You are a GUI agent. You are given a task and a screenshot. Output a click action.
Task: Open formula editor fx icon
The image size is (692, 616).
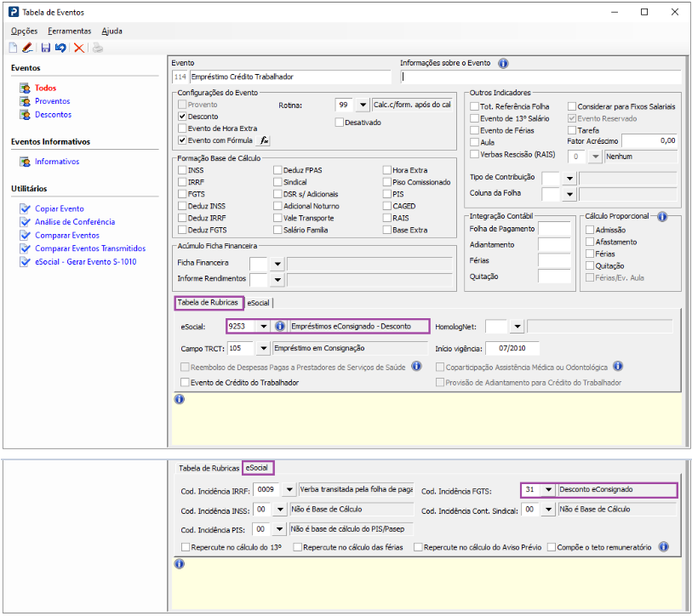tap(264, 140)
